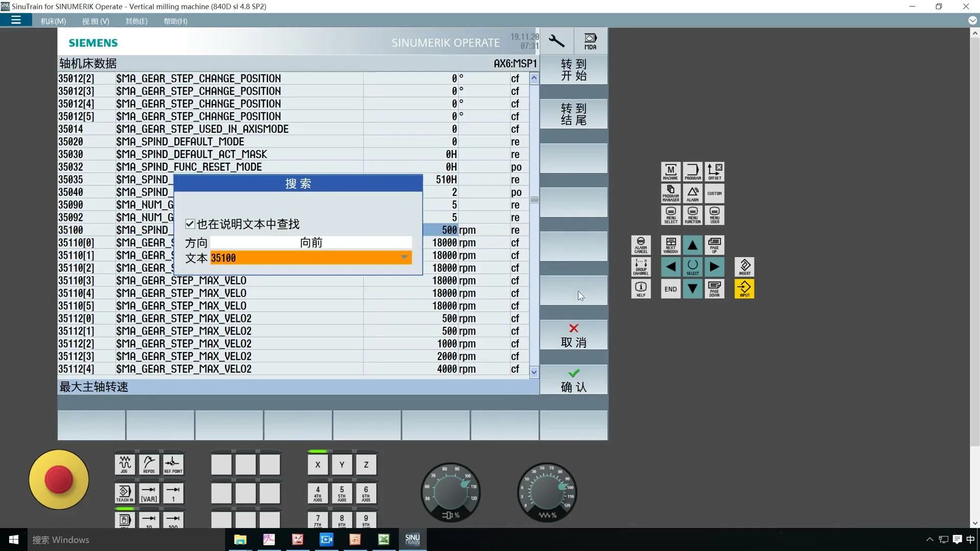Open the ALARM area key

[x=693, y=193]
